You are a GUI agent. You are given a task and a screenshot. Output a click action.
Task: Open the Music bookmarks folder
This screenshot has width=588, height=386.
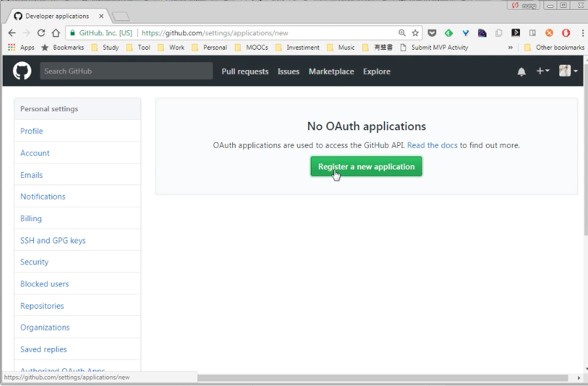(x=341, y=47)
